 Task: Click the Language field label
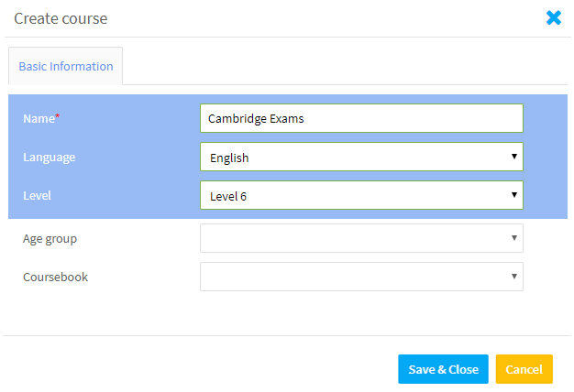click(x=50, y=158)
